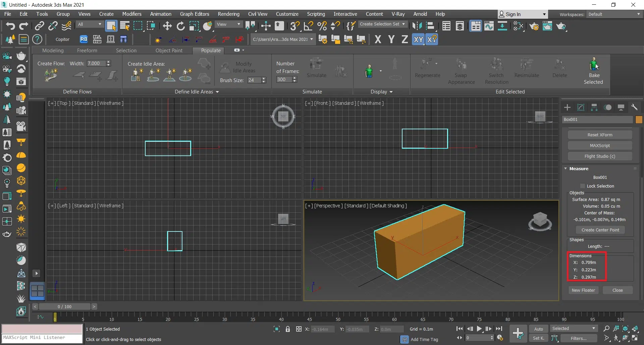
Task: Click the New Floater button
Action: [x=583, y=290]
